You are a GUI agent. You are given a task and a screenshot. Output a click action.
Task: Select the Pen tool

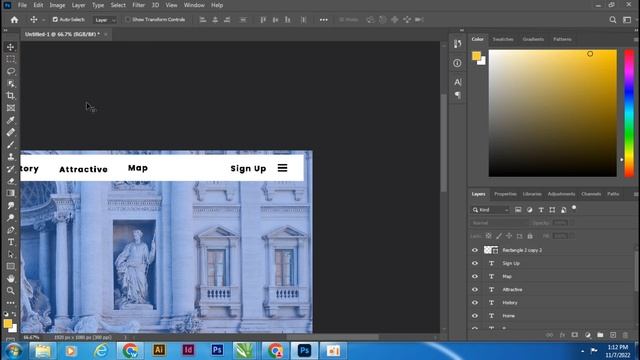tap(11, 230)
